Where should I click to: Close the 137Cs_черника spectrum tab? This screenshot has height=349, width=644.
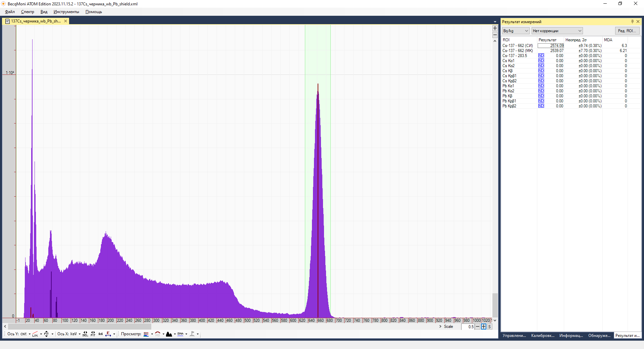tap(66, 21)
